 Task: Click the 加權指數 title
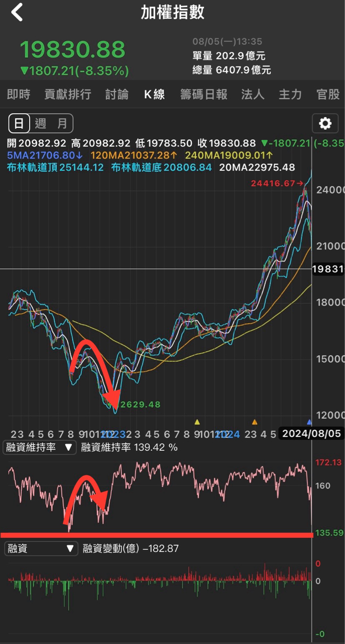click(x=173, y=13)
